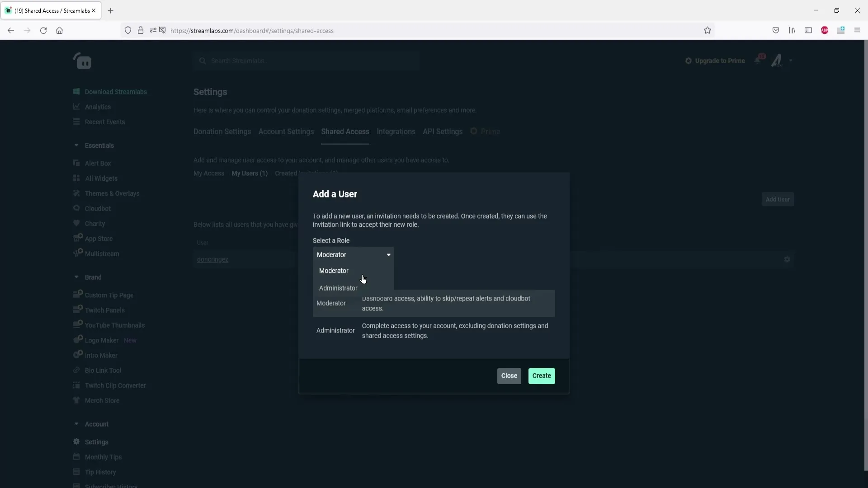Click the Streamlabs logo icon
Screen dimensions: 868x488
82,61
